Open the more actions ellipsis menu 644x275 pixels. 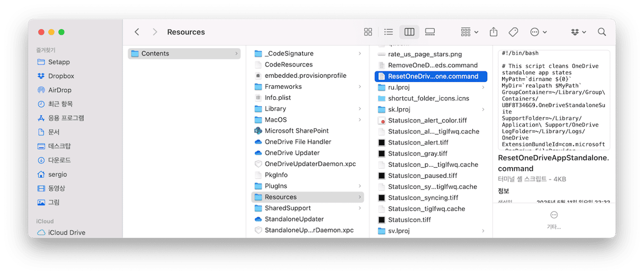coord(539,32)
